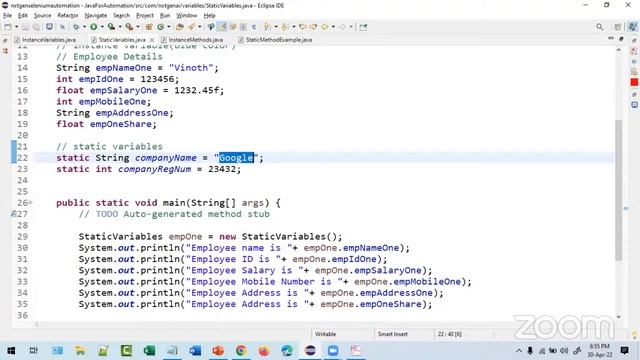Open PowerPoint from the taskbar
This screenshot has height=360, width=640.
218,351
